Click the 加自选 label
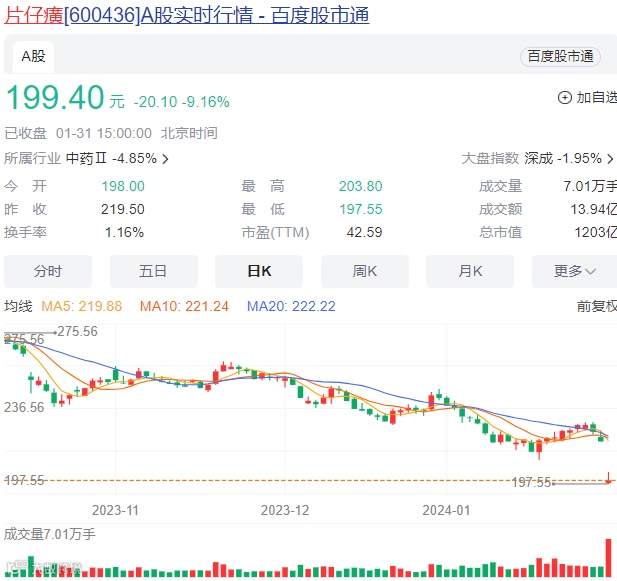617x581 pixels. [x=597, y=98]
